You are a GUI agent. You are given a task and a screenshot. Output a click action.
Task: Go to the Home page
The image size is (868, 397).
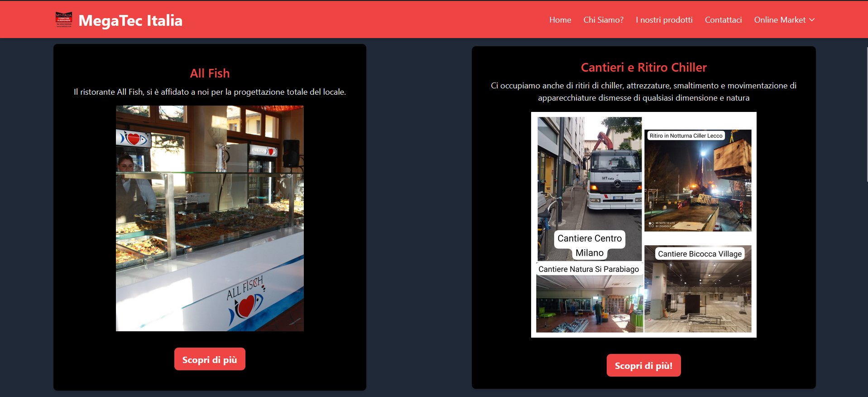[560, 20]
